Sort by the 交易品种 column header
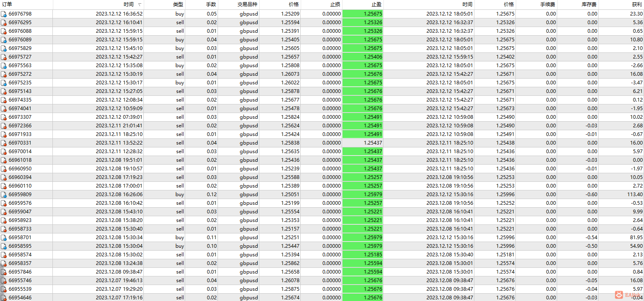This screenshot has width=644, height=301. 239,5
